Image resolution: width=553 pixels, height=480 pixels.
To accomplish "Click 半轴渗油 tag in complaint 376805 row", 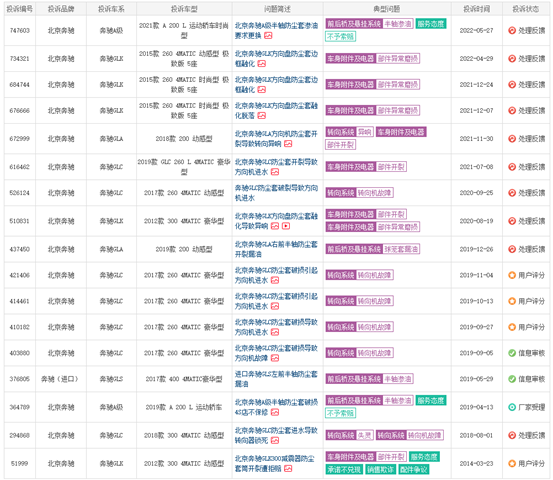I will tap(398, 379).
